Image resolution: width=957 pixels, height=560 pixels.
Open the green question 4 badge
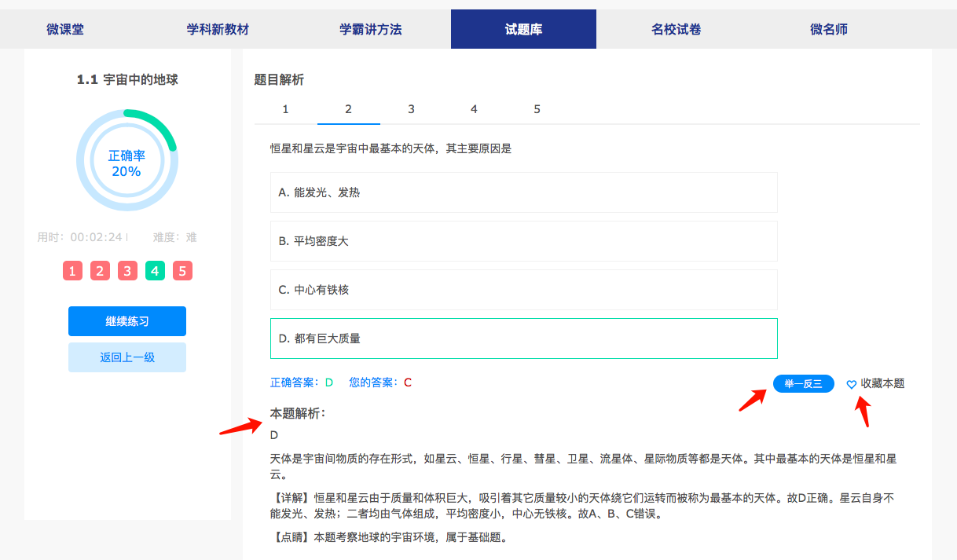click(x=155, y=271)
